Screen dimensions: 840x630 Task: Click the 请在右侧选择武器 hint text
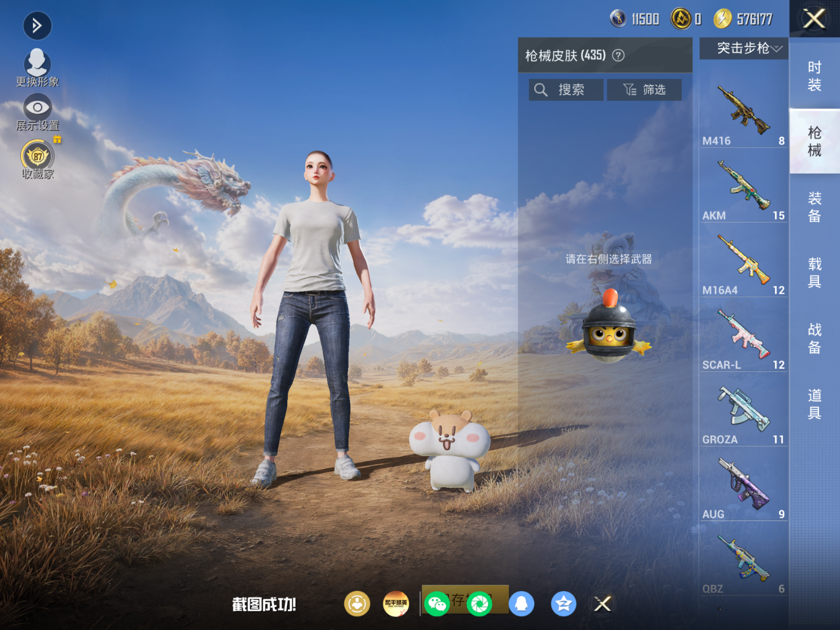(x=609, y=259)
